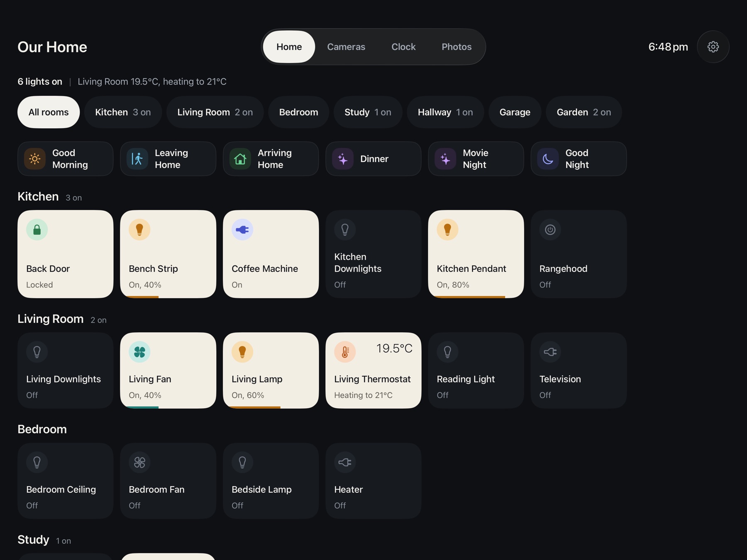Image resolution: width=747 pixels, height=560 pixels.
Task: Activate the Movie Night scene
Action: (476, 159)
